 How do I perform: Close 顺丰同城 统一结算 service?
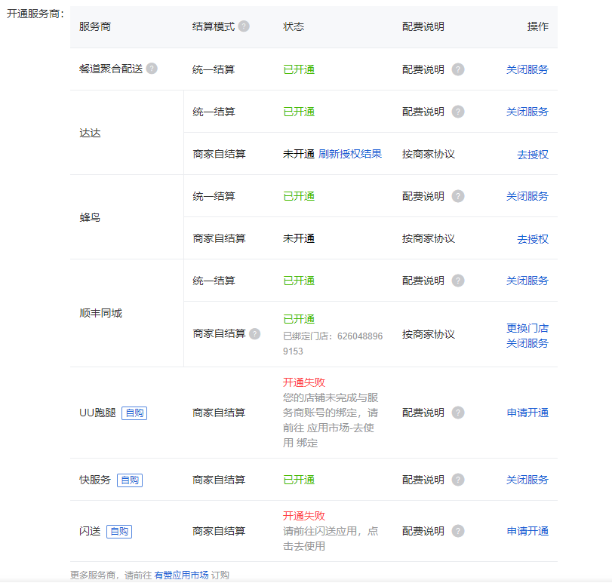(527, 281)
